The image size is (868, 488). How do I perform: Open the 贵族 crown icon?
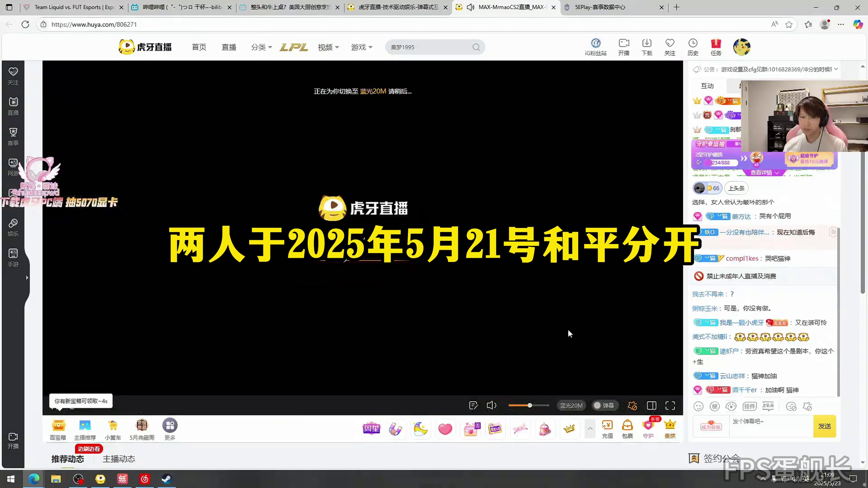(x=670, y=429)
